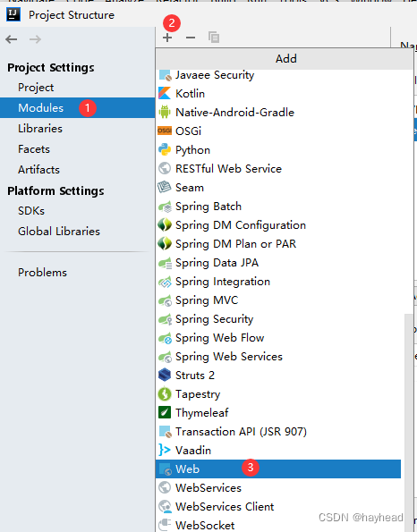Click the Kotlin logo icon

click(x=165, y=93)
